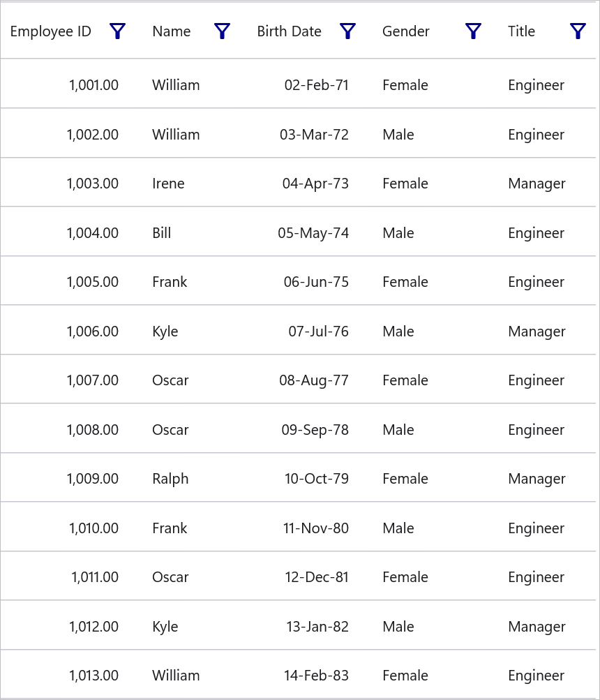This screenshot has height=700, width=600.
Task: Click the Birth Date header label
Action: (x=289, y=31)
